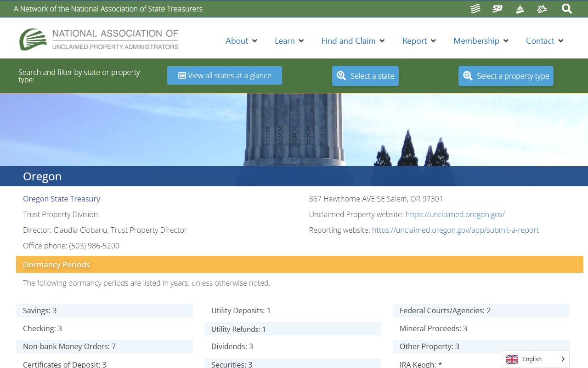Click Certificates of Deposit: 3 entry
Viewport: 588px width, 368px height.
pyautogui.click(x=104, y=364)
